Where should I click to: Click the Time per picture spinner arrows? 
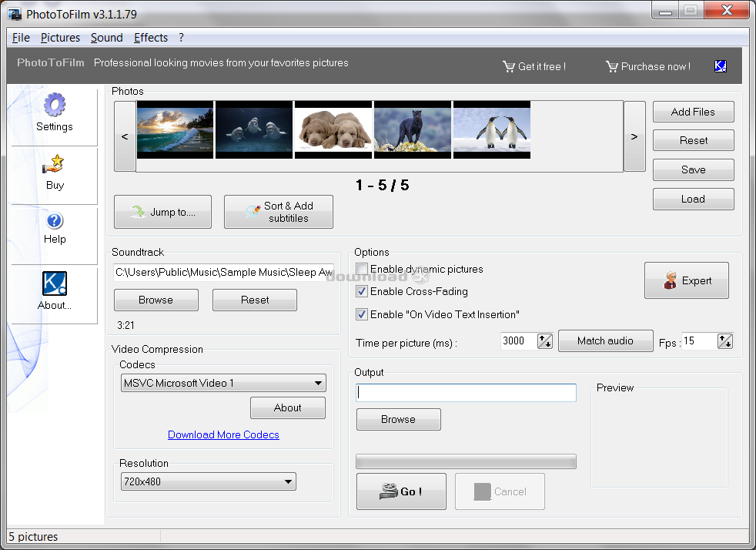click(x=545, y=341)
